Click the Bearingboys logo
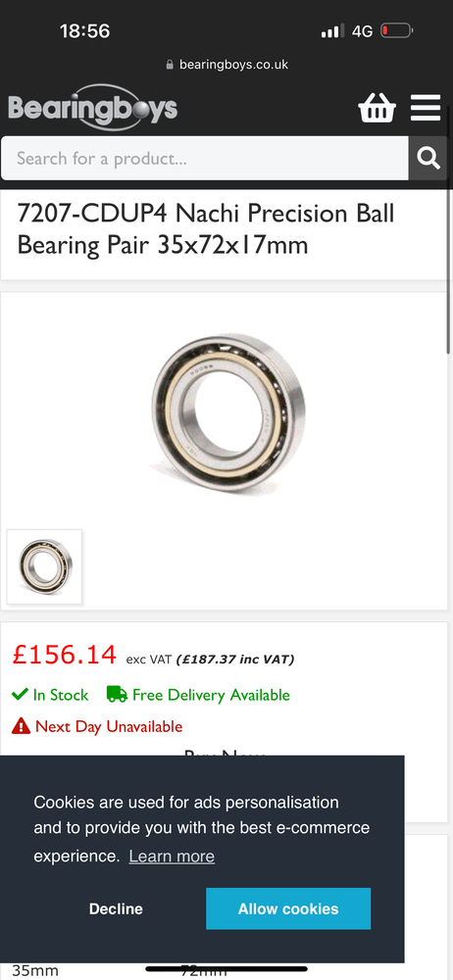Image resolution: width=453 pixels, height=980 pixels. point(92,108)
